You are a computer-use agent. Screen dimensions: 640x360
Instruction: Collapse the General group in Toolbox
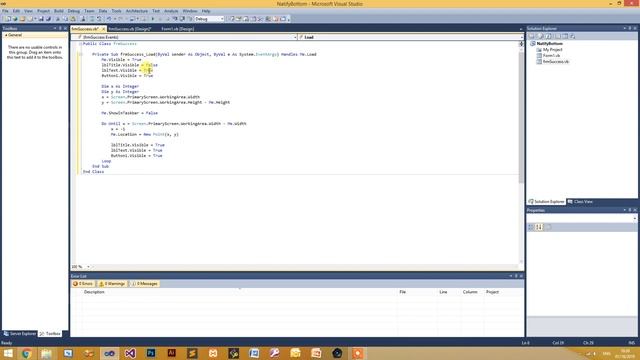click(6, 35)
